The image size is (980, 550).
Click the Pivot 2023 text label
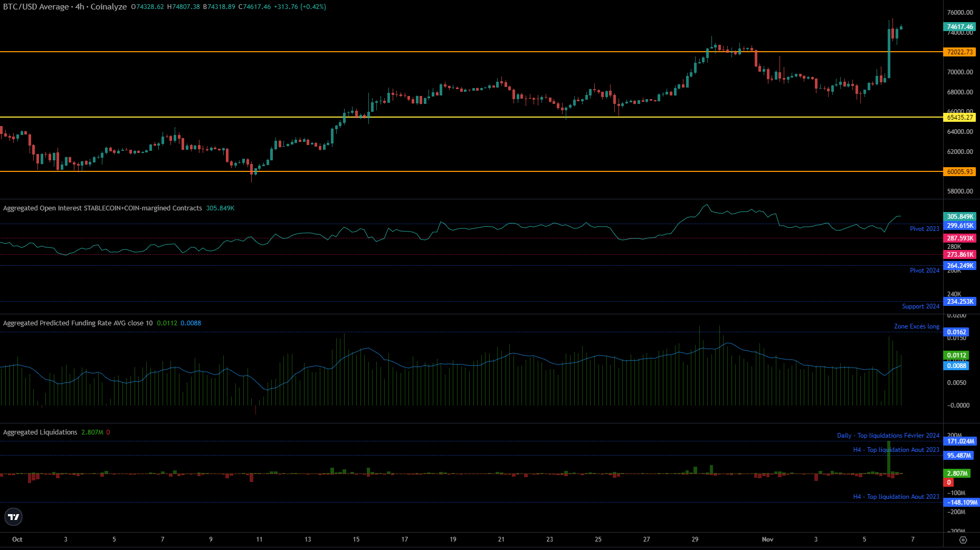[x=924, y=229]
